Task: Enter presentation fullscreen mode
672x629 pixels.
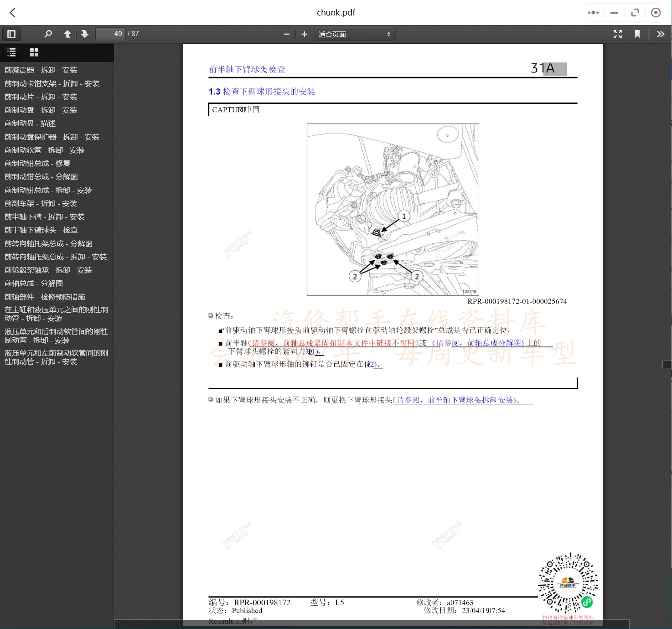Action: click(x=618, y=34)
